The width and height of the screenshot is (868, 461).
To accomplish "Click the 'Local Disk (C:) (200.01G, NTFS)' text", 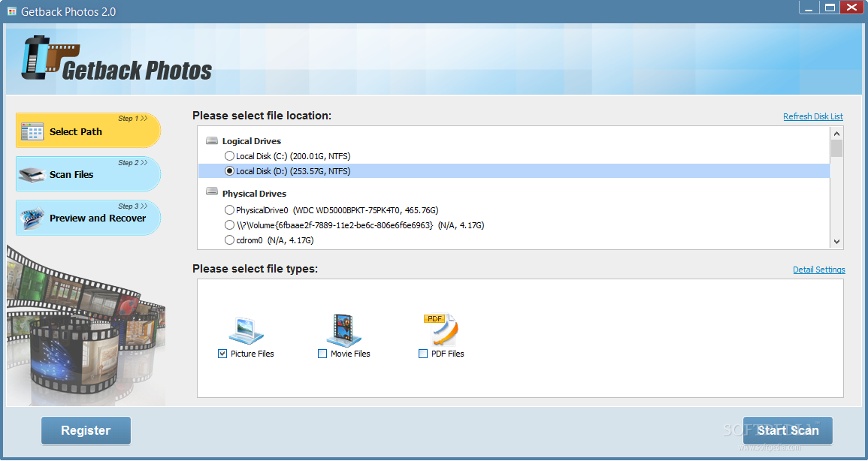I will [x=293, y=156].
